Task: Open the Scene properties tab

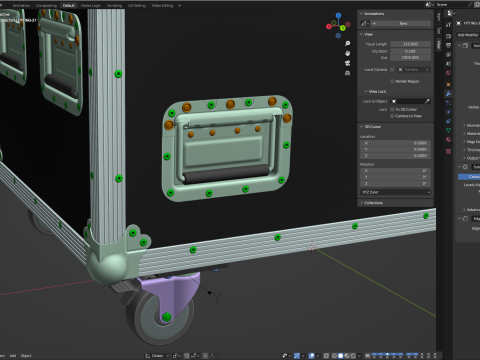Action: click(x=449, y=64)
